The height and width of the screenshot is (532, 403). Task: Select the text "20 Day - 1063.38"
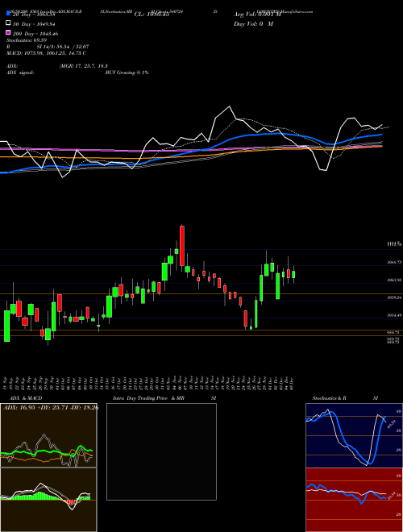click(x=34, y=15)
